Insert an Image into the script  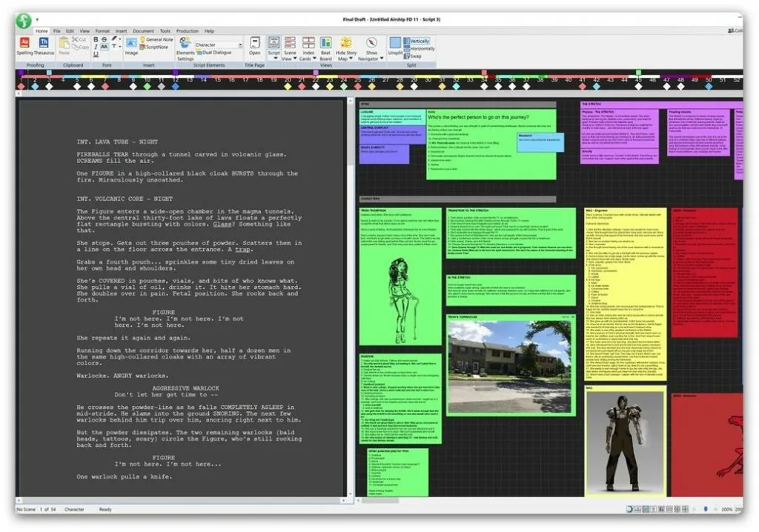point(132,46)
